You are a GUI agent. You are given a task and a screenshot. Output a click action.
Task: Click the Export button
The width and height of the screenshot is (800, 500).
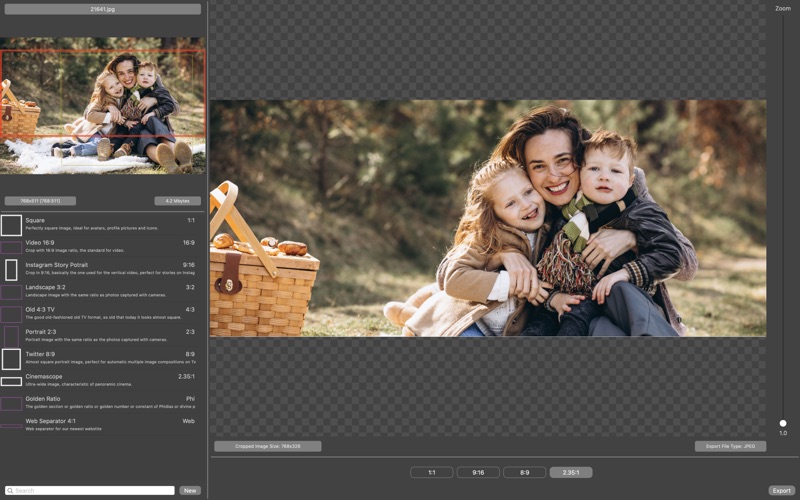(782, 490)
